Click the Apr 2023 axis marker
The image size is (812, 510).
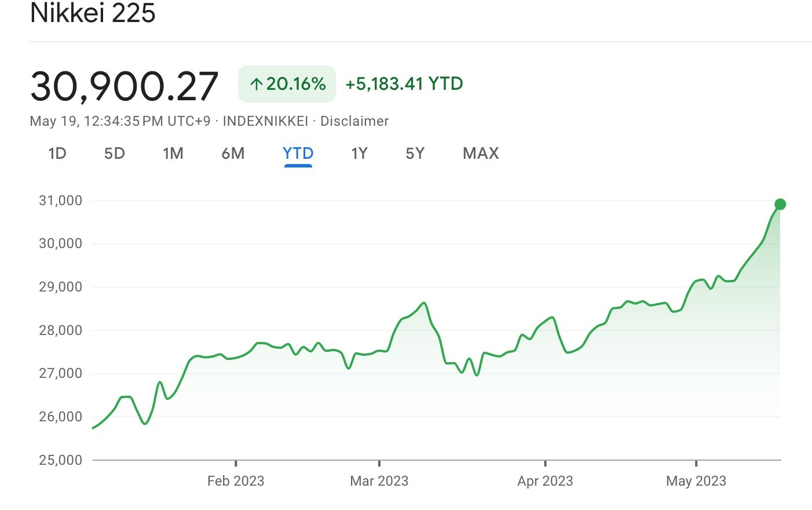point(545,481)
